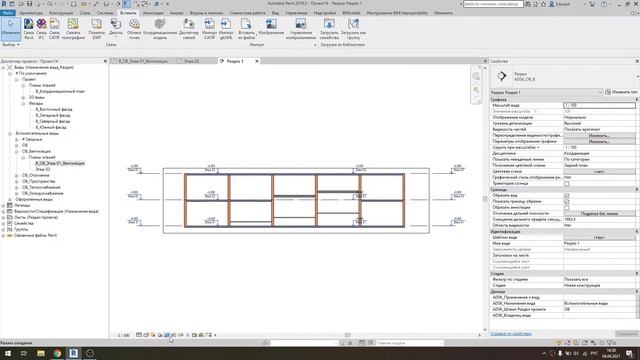
Task: Expand the Groups node in the project browser
Action: (3, 229)
